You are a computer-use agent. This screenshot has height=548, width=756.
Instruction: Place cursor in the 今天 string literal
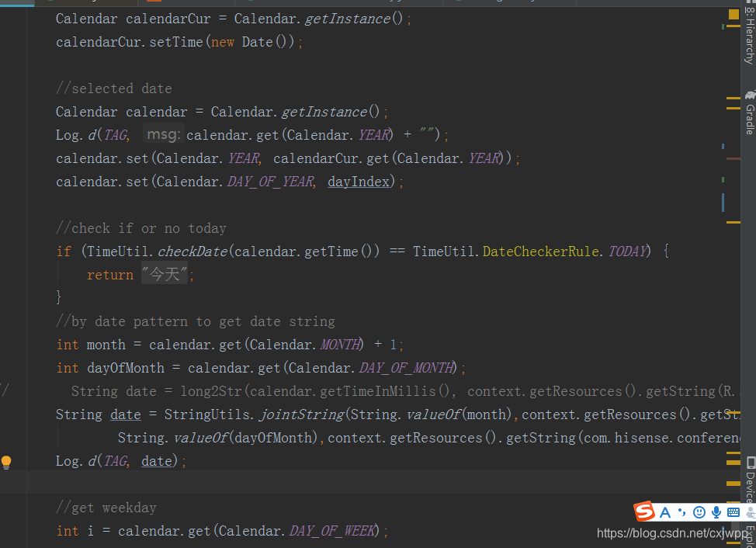coord(163,273)
